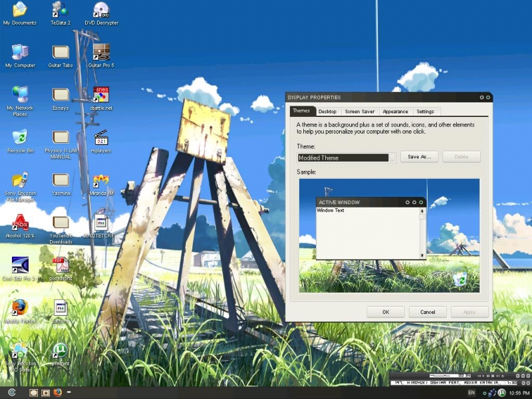532x399 pixels.
Task: Select the TeData 2 desktop shortcut
Action: (61, 13)
